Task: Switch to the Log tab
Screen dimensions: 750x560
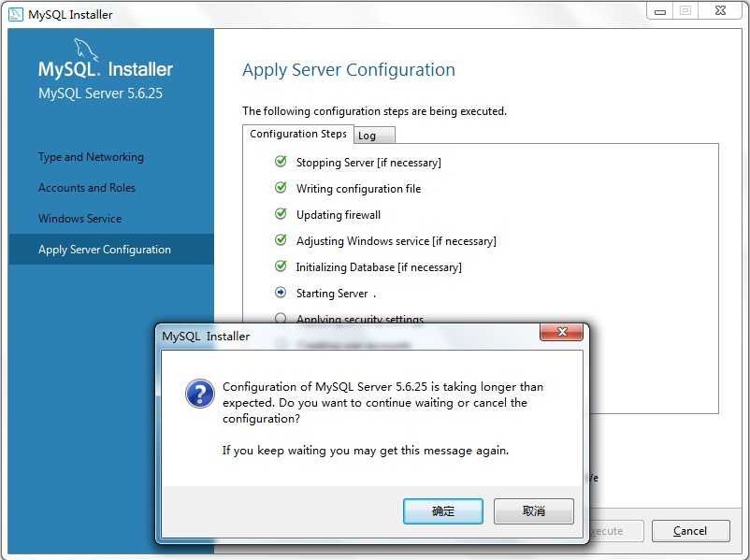Action: [x=374, y=136]
